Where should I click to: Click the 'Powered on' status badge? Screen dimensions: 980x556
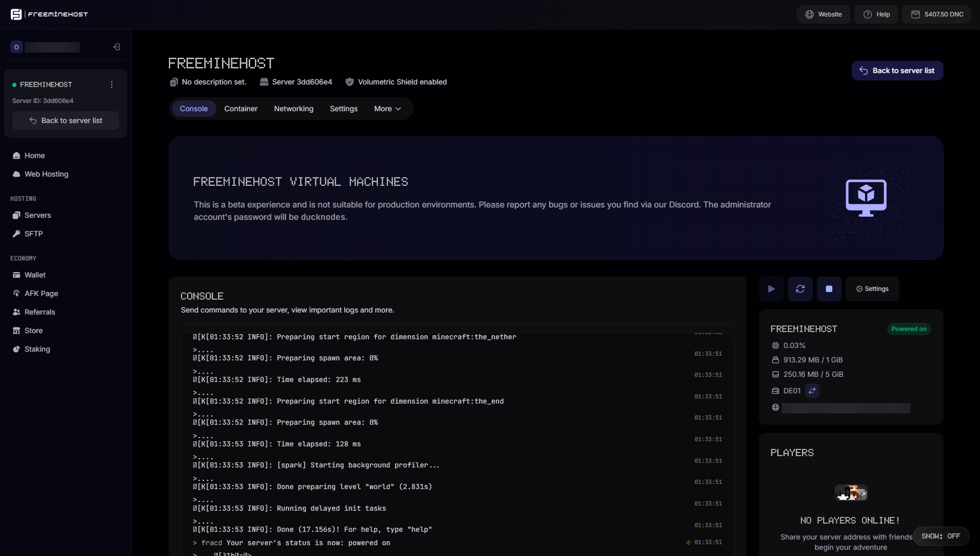pos(908,329)
